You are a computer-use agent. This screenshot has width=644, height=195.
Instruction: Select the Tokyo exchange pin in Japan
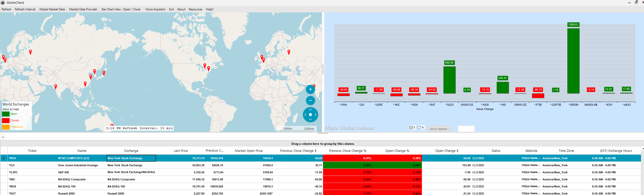click(104, 73)
